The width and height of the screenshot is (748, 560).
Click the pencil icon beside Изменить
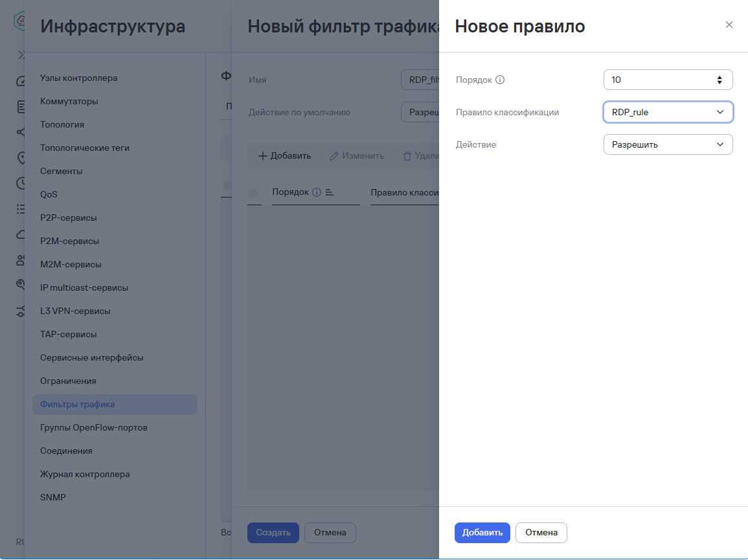(334, 156)
